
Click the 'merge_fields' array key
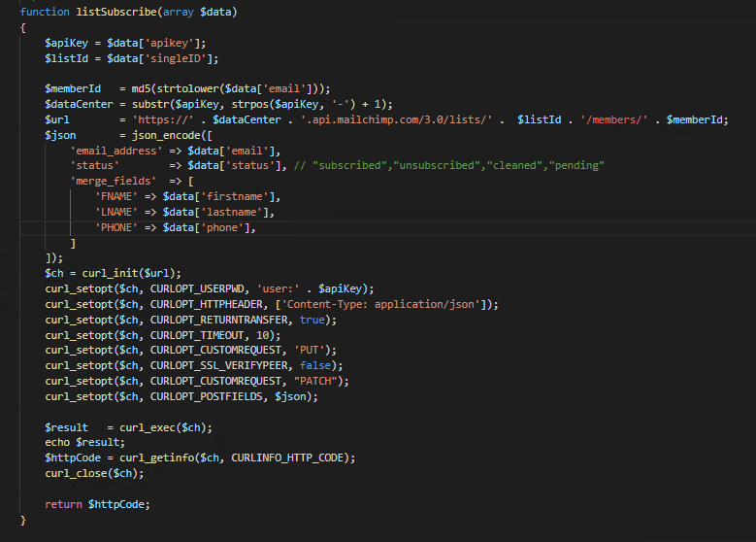pyautogui.click(x=114, y=182)
